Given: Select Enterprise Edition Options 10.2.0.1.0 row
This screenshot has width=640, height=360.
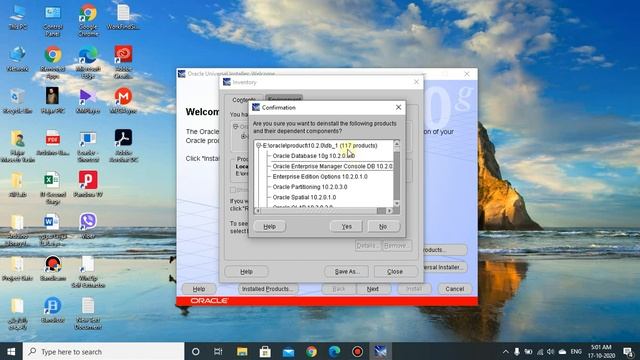Looking at the screenshot, I should point(320,177).
